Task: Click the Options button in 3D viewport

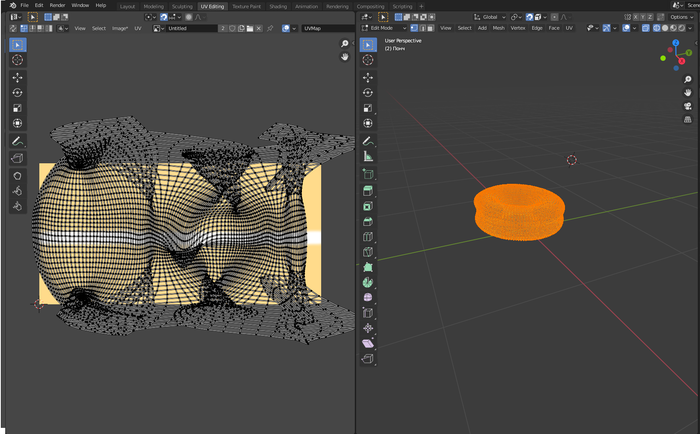Action: pyautogui.click(x=680, y=17)
